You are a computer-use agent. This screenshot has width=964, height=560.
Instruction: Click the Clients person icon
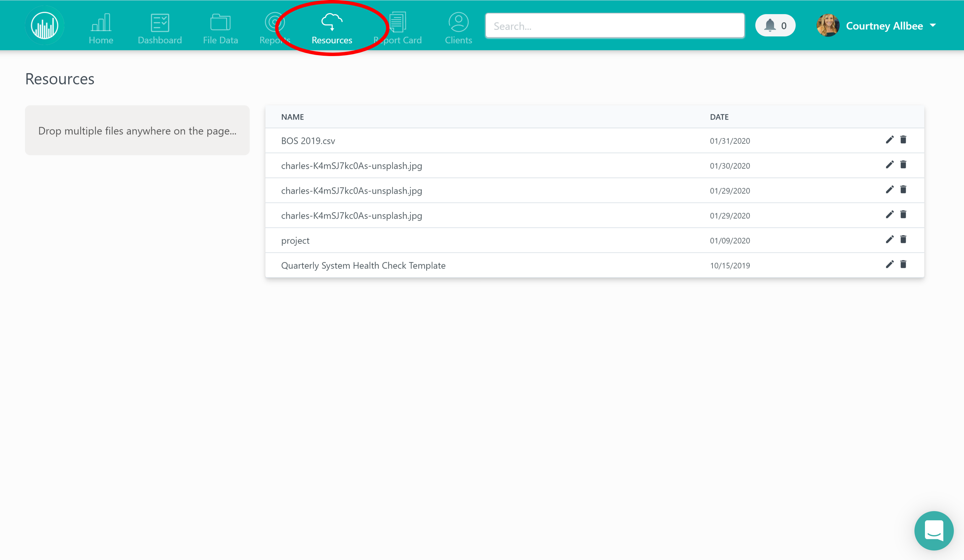pyautogui.click(x=458, y=23)
